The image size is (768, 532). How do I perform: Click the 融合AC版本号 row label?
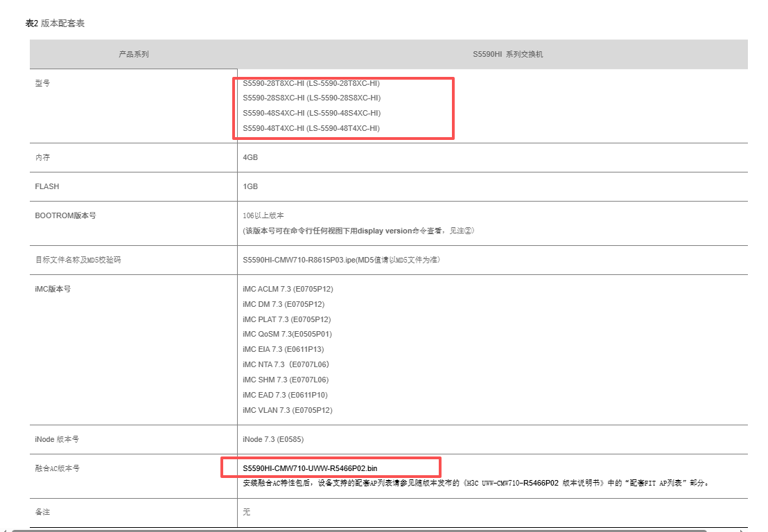click(57, 468)
